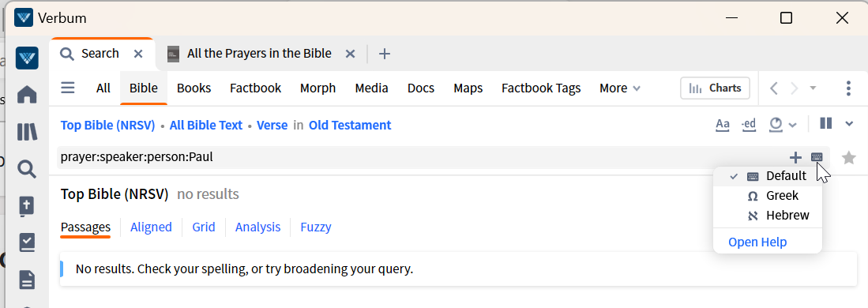Click the search query input field
868x308 pixels.
[421, 157]
